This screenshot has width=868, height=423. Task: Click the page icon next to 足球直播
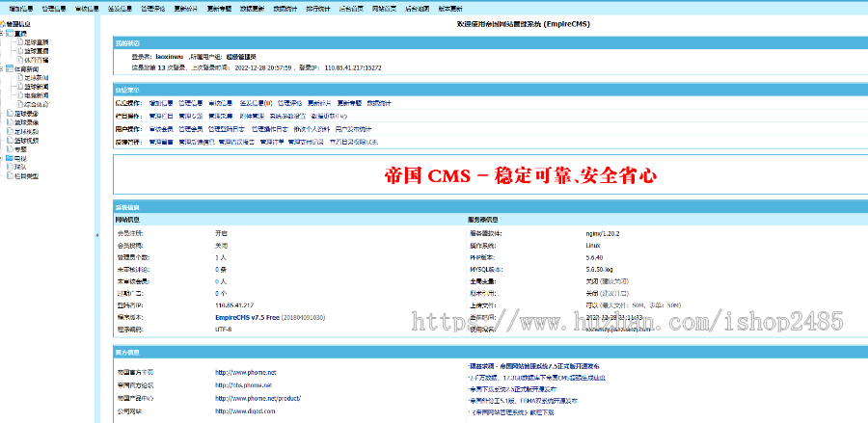coord(20,42)
